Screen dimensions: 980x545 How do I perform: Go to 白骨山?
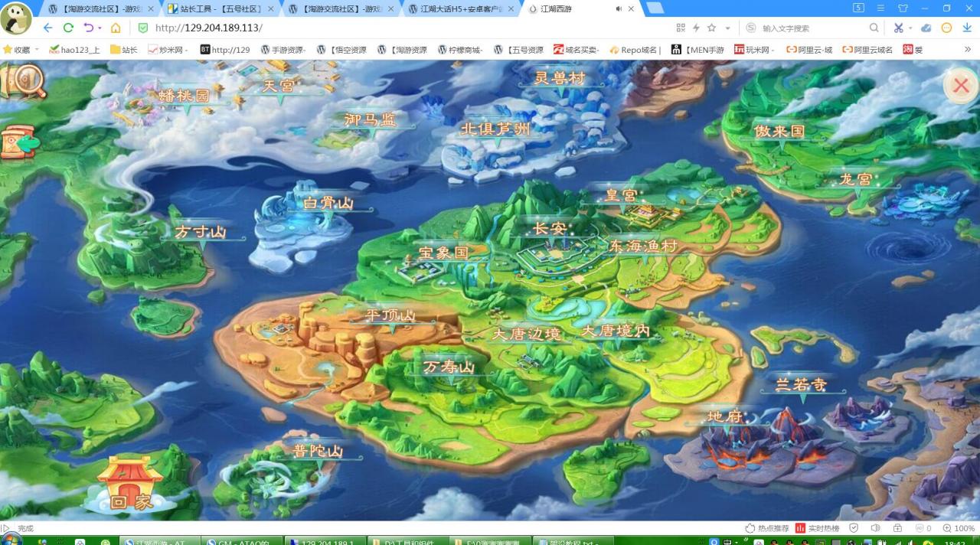pos(328,203)
